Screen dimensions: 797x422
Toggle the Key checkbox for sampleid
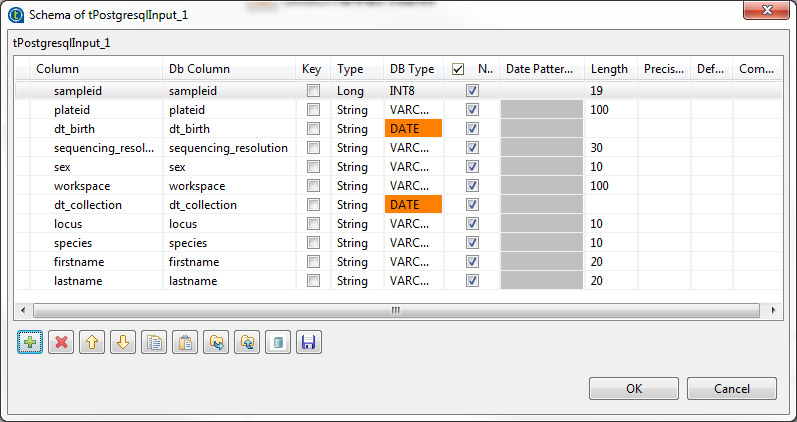click(x=313, y=91)
